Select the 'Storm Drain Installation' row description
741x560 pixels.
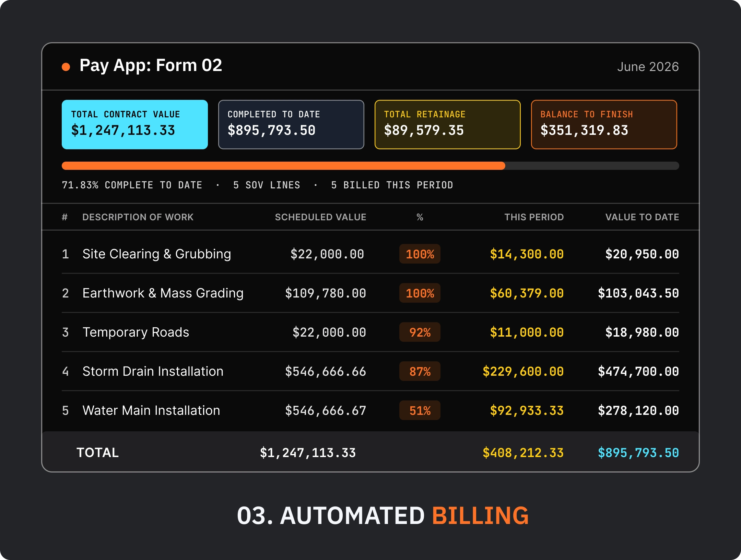click(153, 371)
